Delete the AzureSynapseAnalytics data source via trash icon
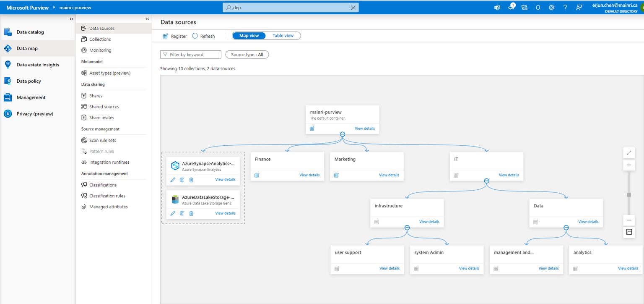Screen dimensions: 644x304 (x=191, y=179)
